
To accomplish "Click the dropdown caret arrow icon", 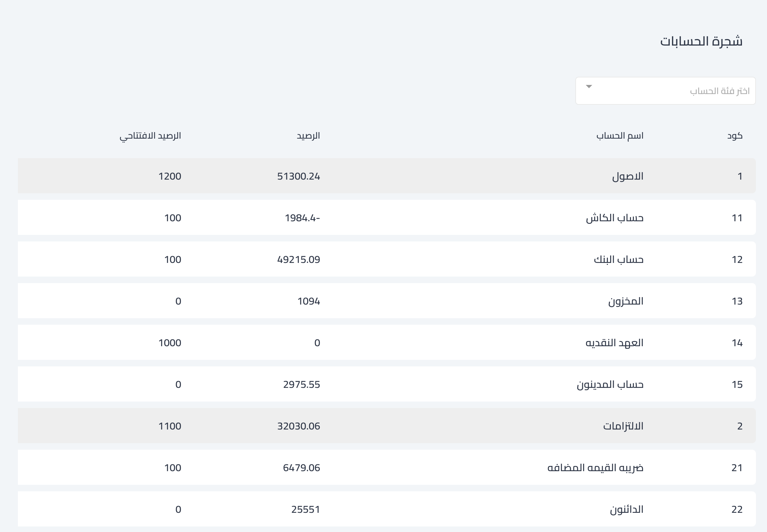I will coord(589,87).
